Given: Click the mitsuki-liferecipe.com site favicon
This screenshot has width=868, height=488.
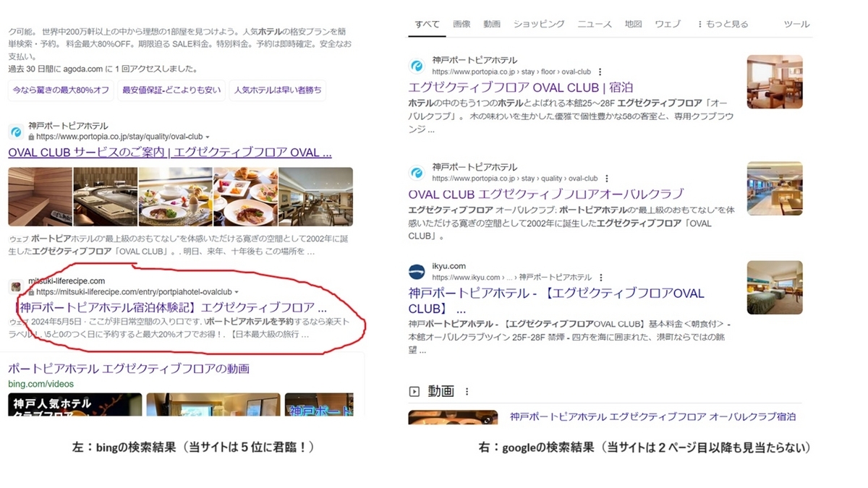Looking at the screenshot, I should (x=16, y=287).
